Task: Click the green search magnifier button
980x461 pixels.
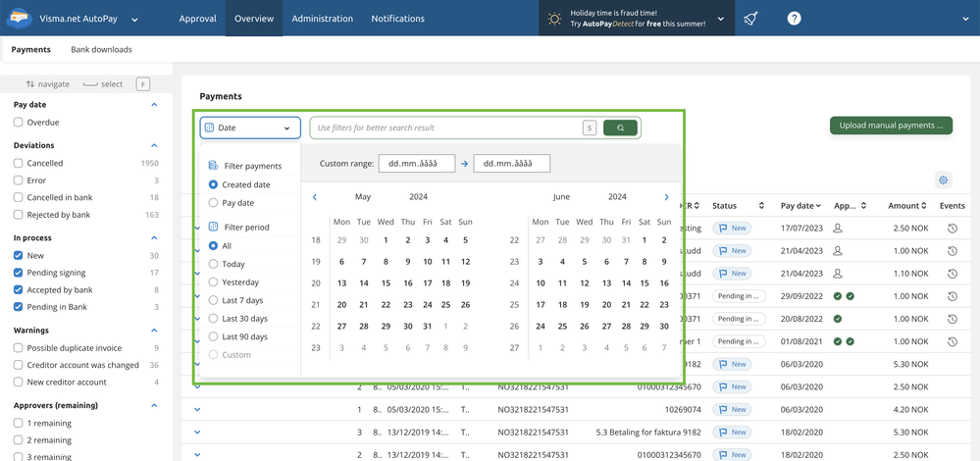Action: pyautogui.click(x=620, y=128)
